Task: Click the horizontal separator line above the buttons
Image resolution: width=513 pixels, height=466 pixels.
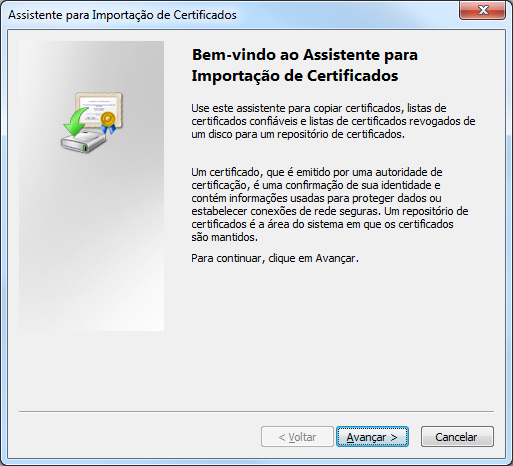Action: (x=256, y=412)
